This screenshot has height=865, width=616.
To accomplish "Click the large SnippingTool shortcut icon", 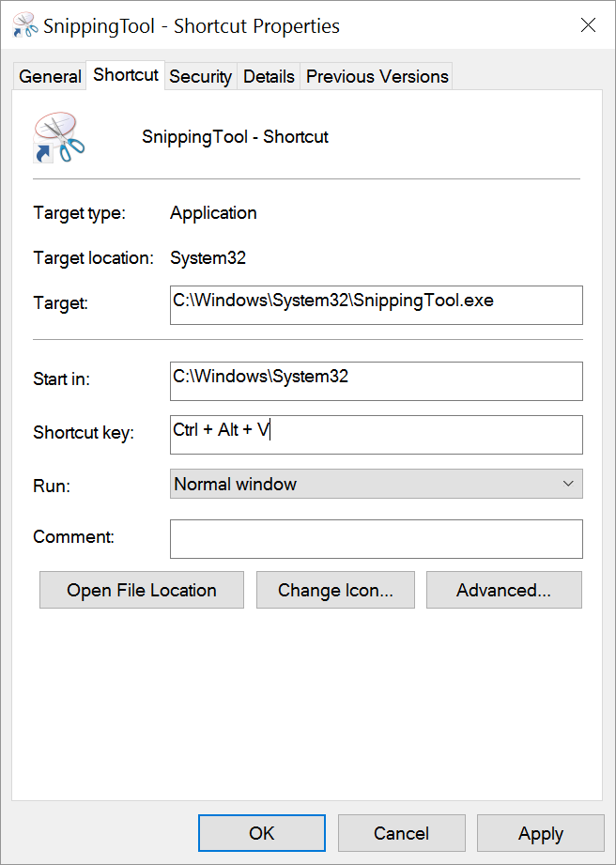I will [58, 138].
